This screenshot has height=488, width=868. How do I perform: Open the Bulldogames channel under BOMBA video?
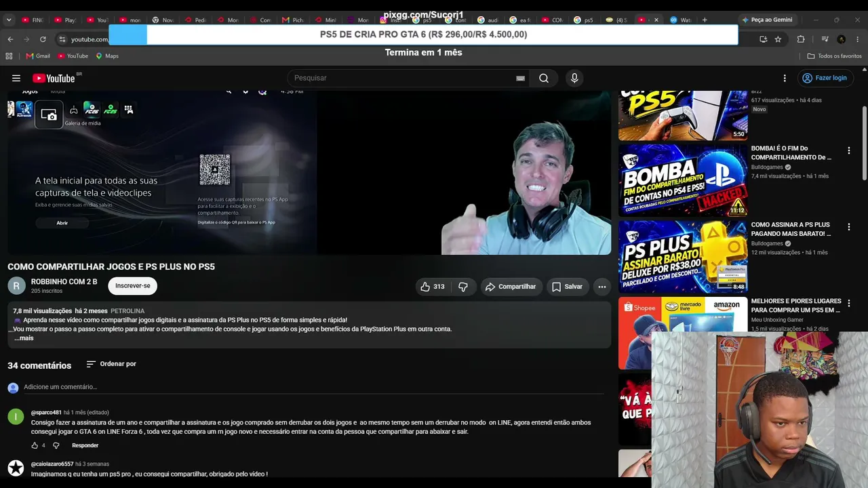coord(767,167)
